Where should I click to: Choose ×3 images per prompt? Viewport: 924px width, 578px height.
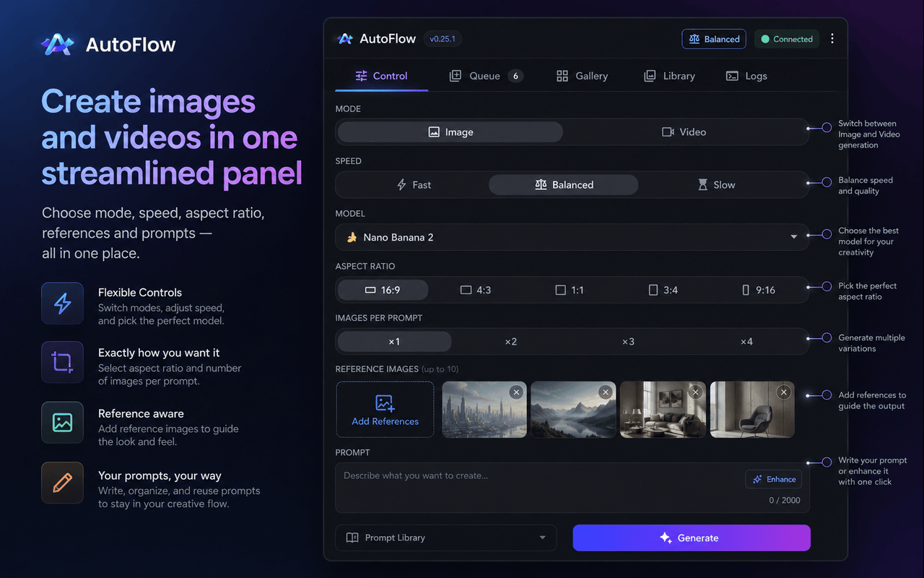(x=628, y=342)
